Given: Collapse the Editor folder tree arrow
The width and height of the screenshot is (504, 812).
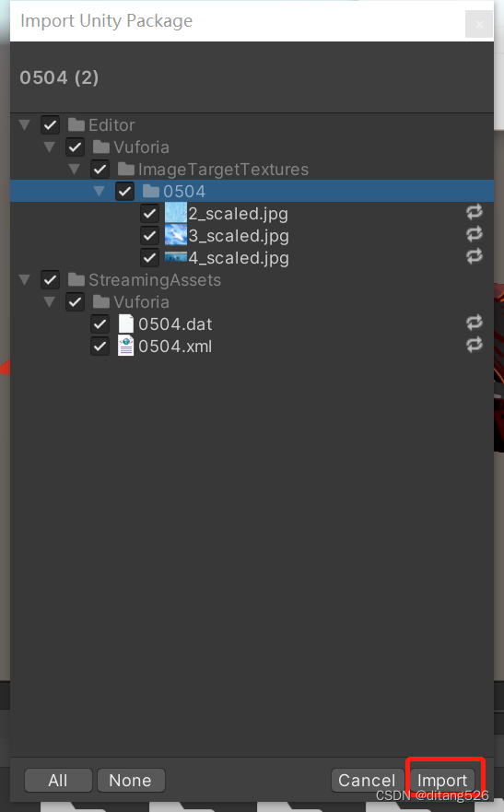Looking at the screenshot, I should [x=24, y=124].
